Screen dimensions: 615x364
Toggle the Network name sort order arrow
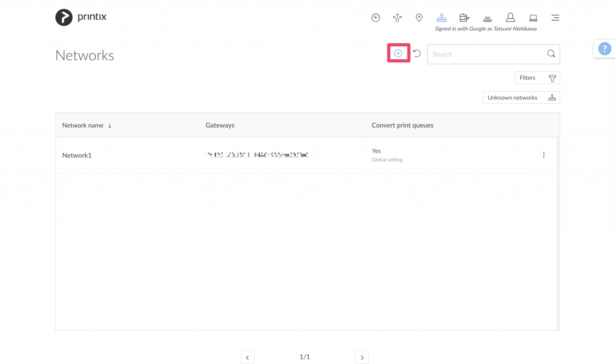[110, 125]
